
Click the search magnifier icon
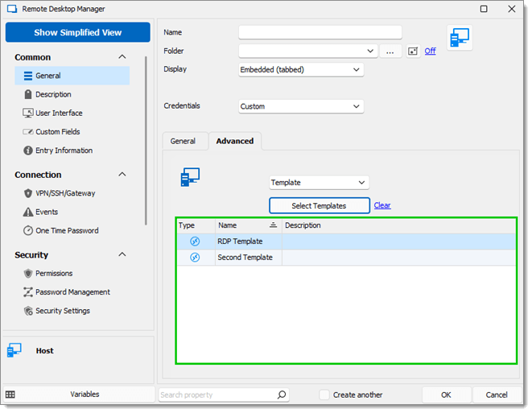click(282, 394)
